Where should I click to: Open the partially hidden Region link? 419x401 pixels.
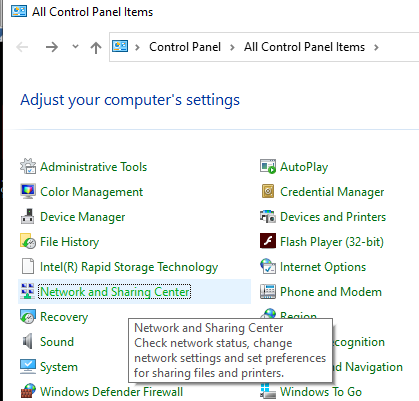[x=298, y=314]
